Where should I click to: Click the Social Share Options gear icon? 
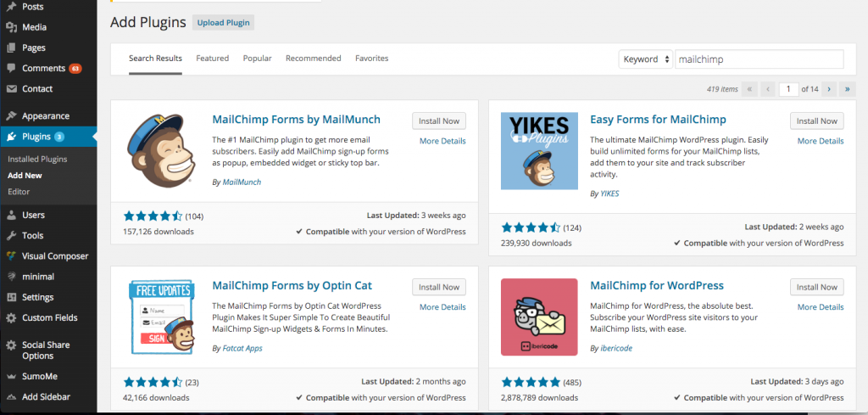[x=11, y=345]
